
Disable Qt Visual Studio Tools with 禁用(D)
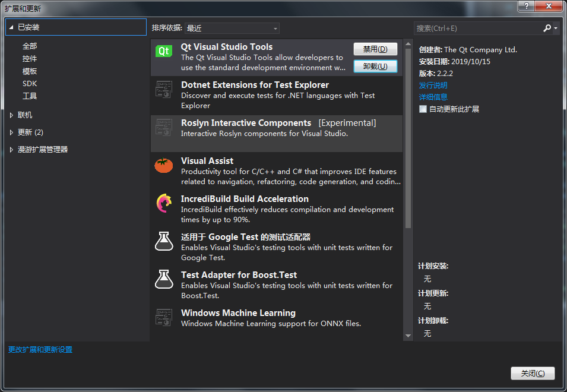375,49
